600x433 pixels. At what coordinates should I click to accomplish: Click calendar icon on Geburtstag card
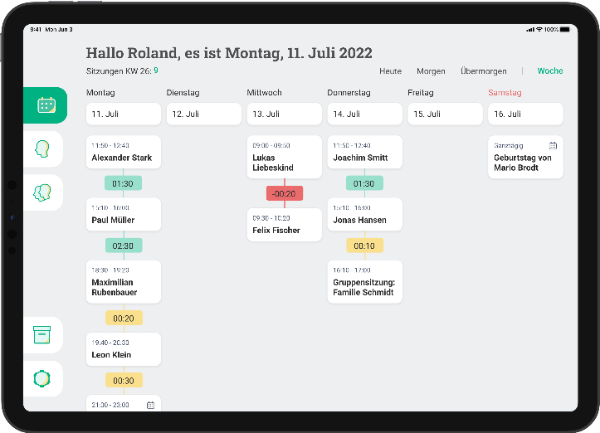[x=553, y=145]
